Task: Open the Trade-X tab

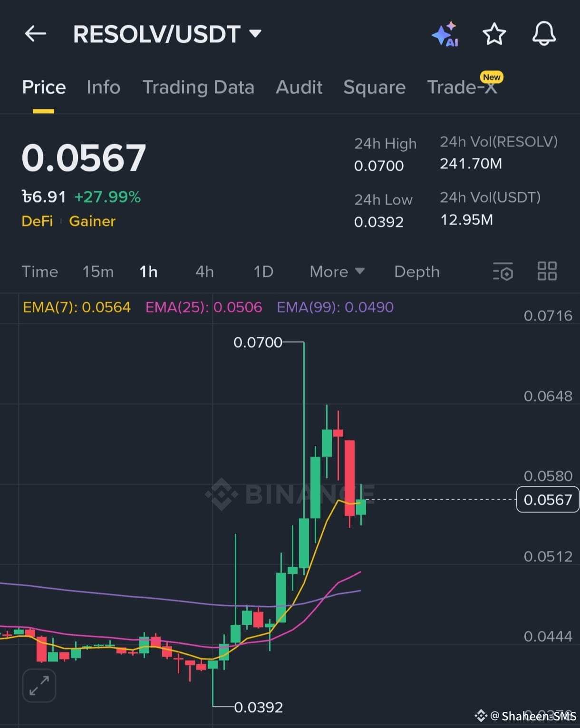Action: click(x=463, y=87)
